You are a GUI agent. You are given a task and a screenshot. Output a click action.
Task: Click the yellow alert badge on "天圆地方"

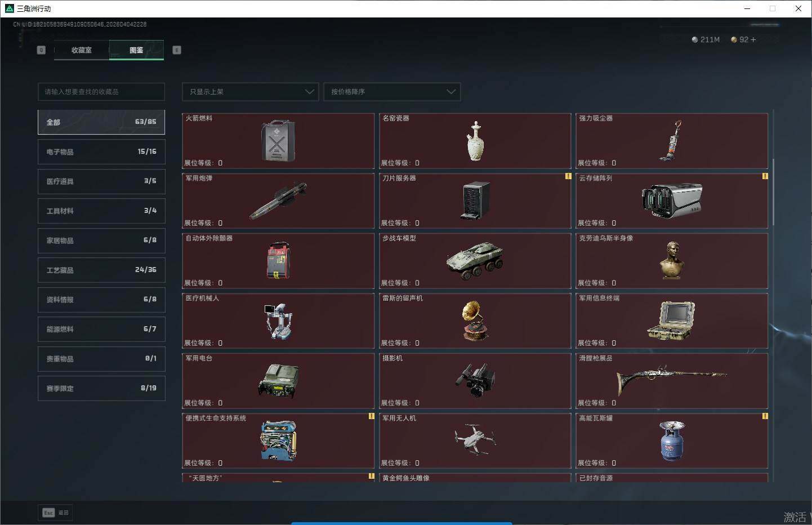pyautogui.click(x=371, y=476)
